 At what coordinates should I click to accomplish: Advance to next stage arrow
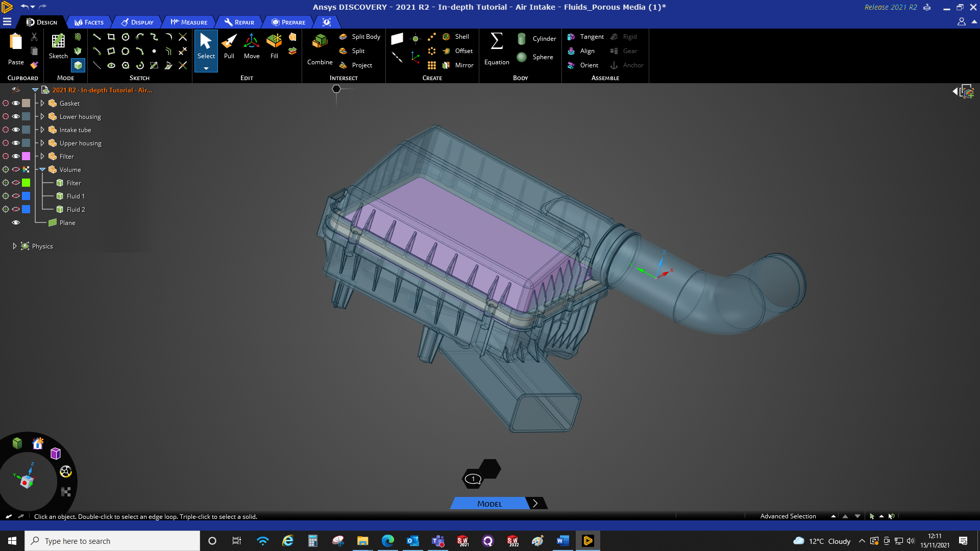coord(535,504)
